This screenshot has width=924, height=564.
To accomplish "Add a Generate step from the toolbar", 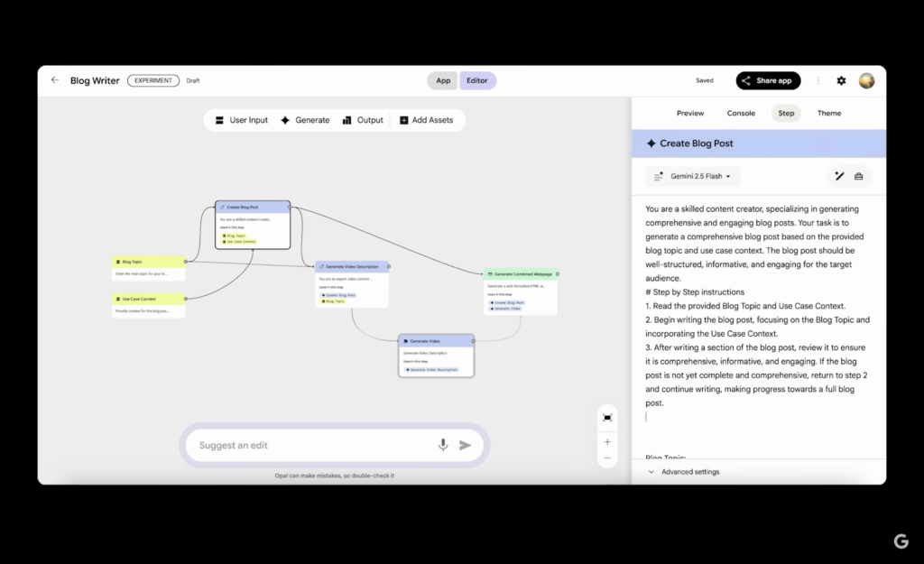I will [305, 120].
